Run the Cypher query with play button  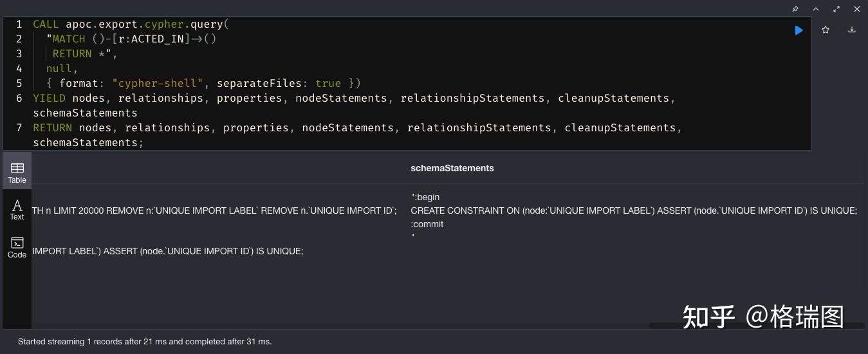[799, 30]
